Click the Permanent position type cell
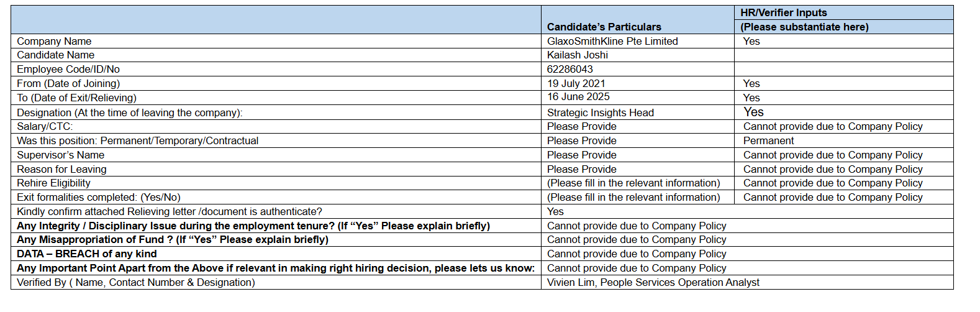This screenshot has height=312, width=980. [x=769, y=140]
